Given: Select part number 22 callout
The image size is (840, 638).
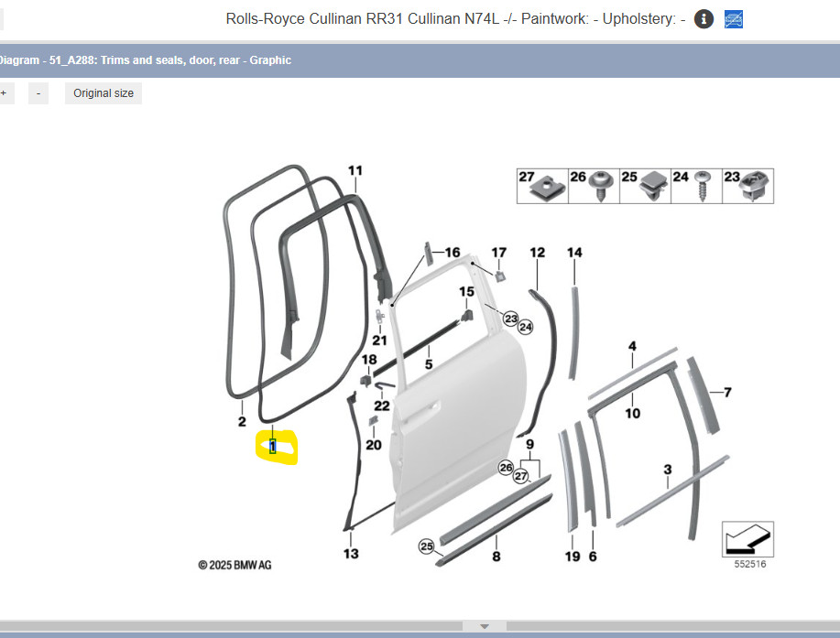Looking at the screenshot, I should tap(382, 406).
